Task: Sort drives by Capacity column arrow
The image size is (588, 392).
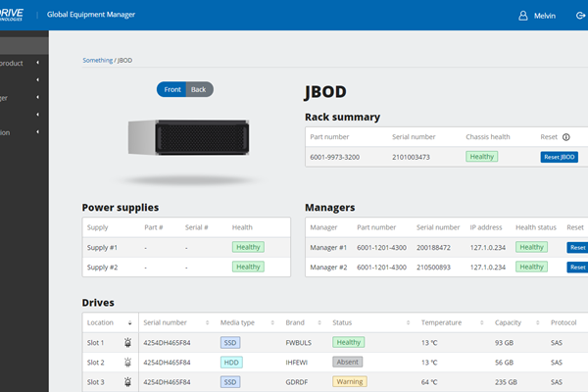Action: point(538,323)
